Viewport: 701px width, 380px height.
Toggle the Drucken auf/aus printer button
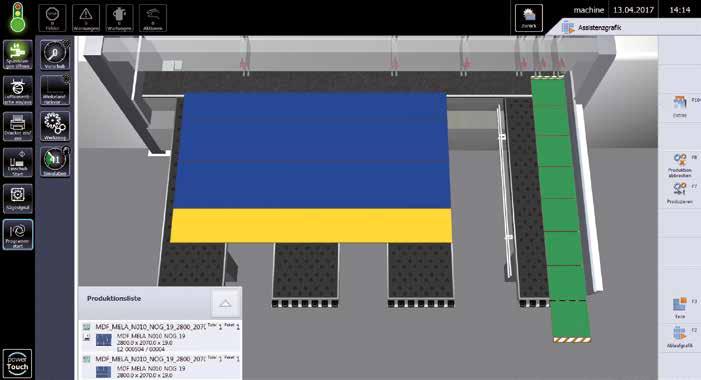18,127
